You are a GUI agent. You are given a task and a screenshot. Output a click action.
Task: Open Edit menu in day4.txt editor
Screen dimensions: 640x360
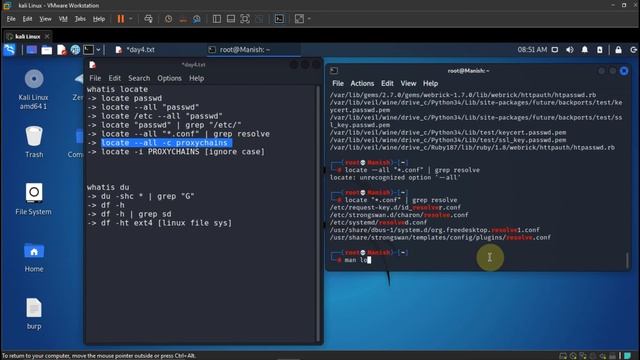[114, 78]
